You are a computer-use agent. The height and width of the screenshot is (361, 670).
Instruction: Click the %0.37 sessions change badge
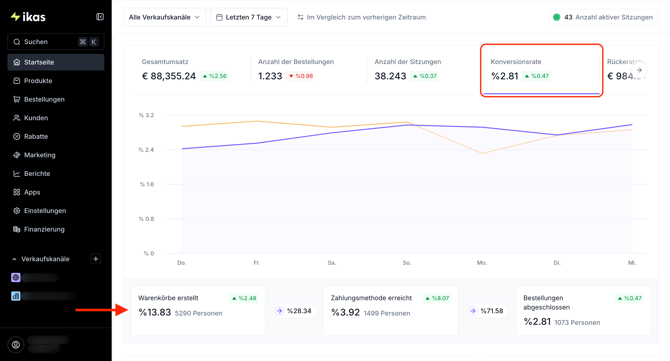(x=424, y=76)
